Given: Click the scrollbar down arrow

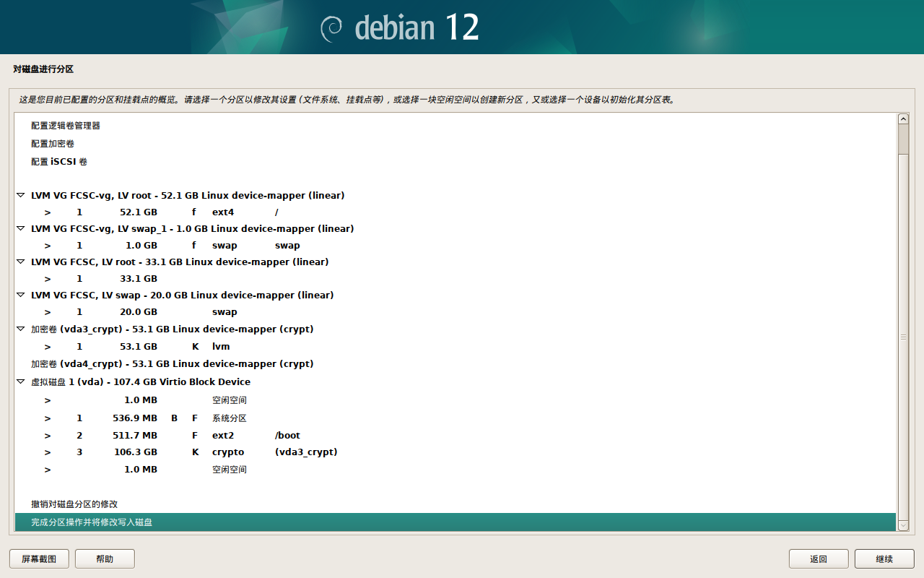Looking at the screenshot, I should coord(903,525).
